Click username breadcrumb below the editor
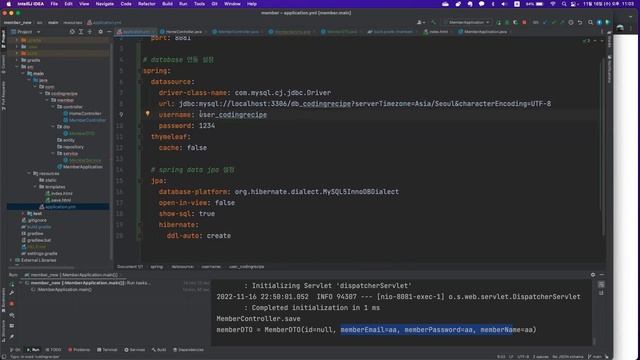Screen dimensions: 640x360 tap(211, 267)
